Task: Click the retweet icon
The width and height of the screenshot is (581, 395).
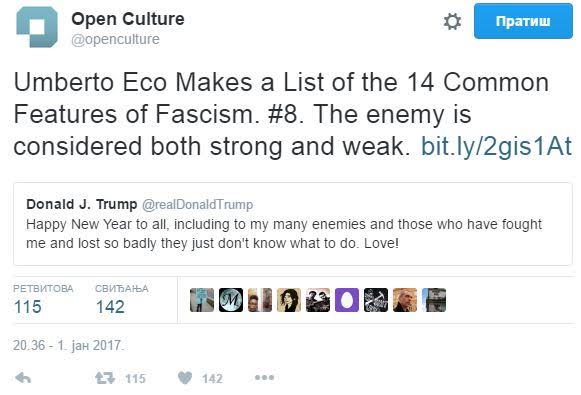Action: 105,378
